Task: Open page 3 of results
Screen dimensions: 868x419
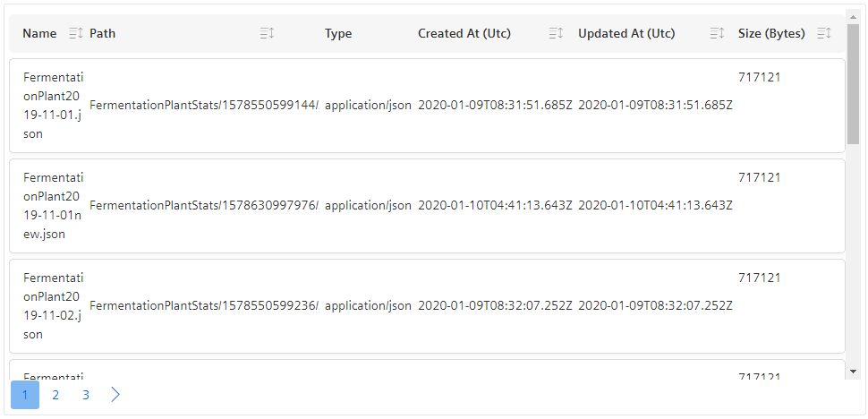Action: point(86,395)
